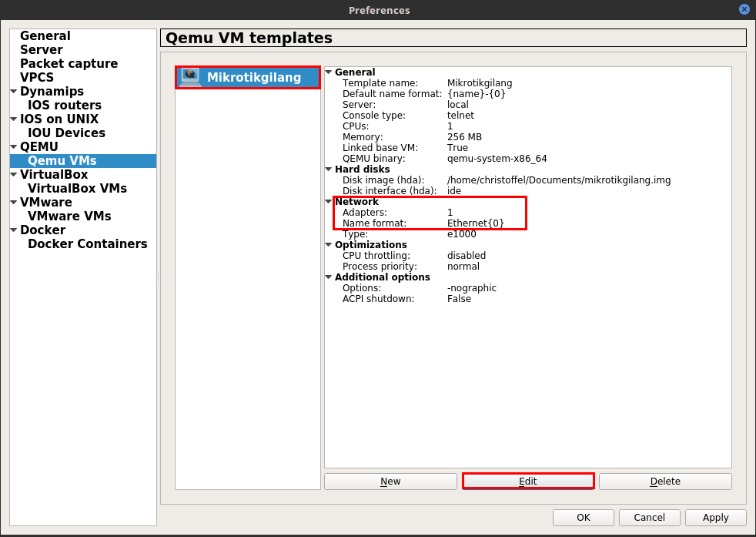Click the VirtualBox category label
Screen dimensions: 756x537
[x=54, y=174]
